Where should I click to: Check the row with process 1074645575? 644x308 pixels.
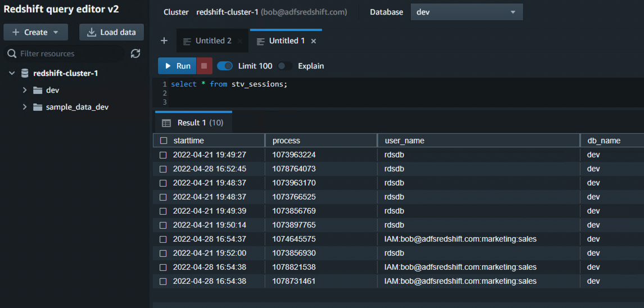point(163,239)
